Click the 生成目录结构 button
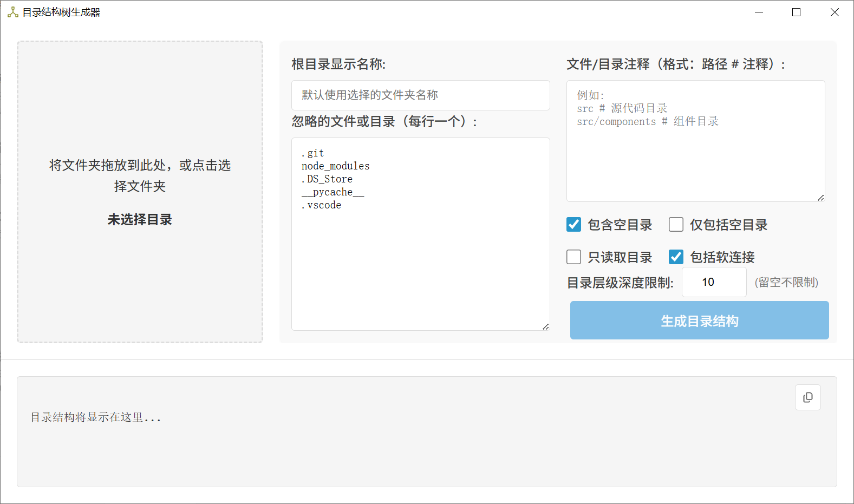The image size is (854, 504). click(x=699, y=320)
